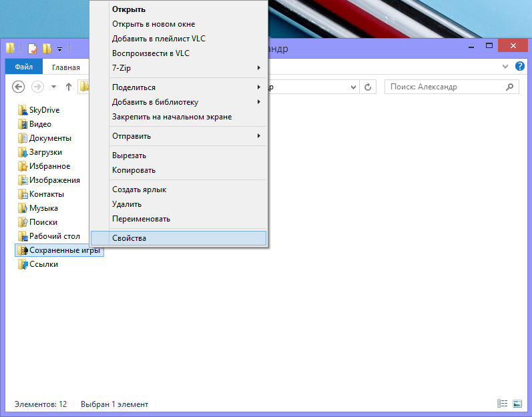The height and width of the screenshot is (417, 532).
Task: Go back with the back arrow
Action: coord(18,87)
